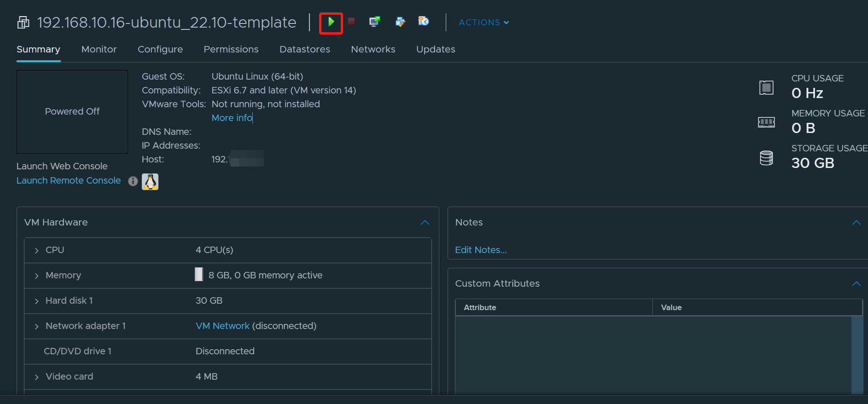Expand the Hard disk 1 row

tap(36, 301)
